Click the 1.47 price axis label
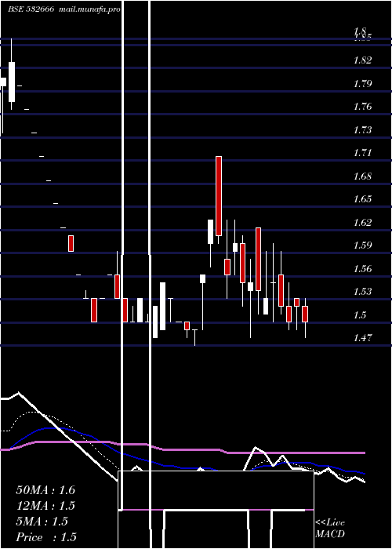Viewport: 392px width, 549px height. (362, 338)
